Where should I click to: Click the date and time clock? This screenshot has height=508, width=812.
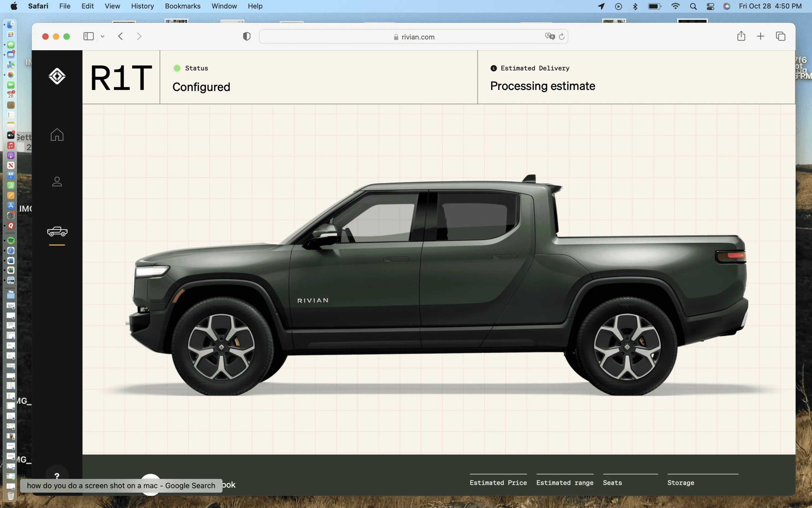pyautogui.click(x=770, y=6)
